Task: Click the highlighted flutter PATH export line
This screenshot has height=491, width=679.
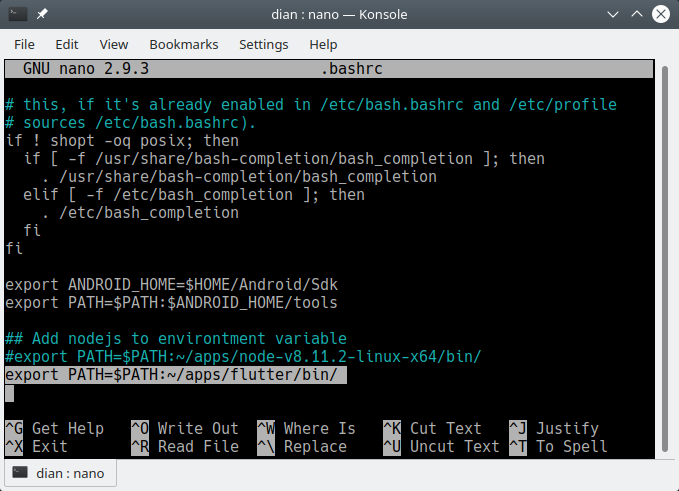Action: point(175,375)
